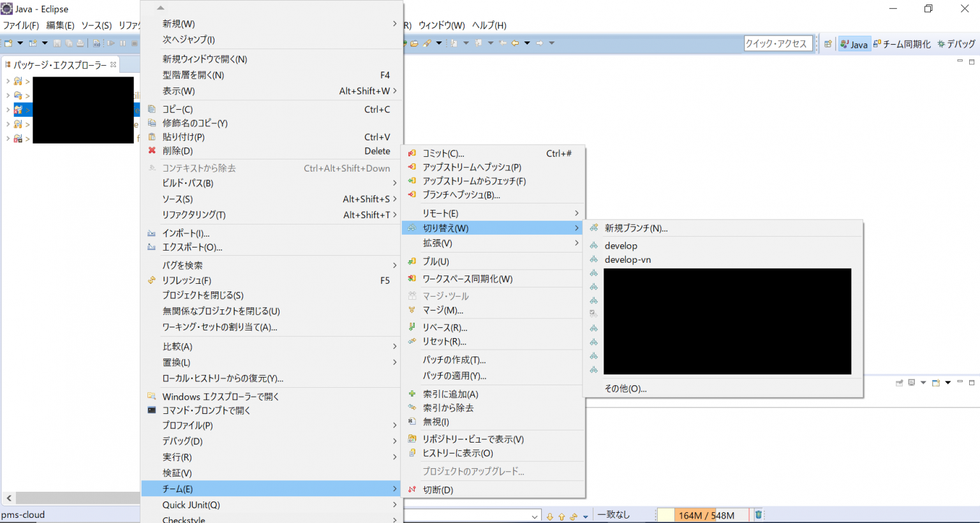Click inside the クイック・アクセス field
This screenshot has width=980, height=523.
(777, 43)
